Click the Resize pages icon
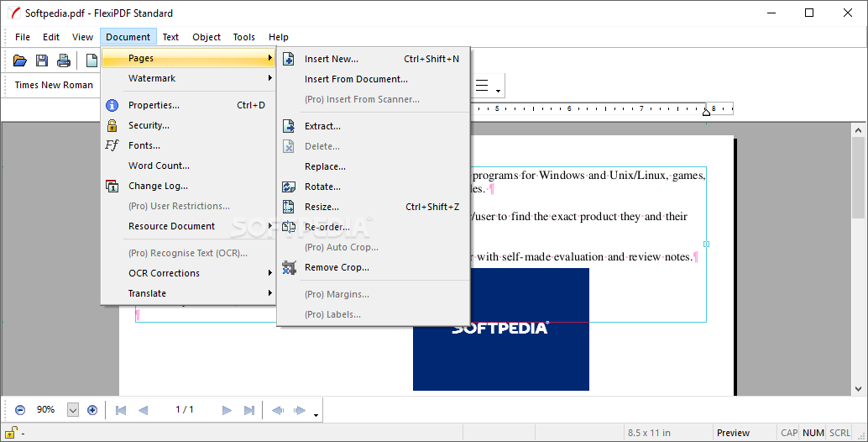The image size is (868, 442). tap(289, 208)
